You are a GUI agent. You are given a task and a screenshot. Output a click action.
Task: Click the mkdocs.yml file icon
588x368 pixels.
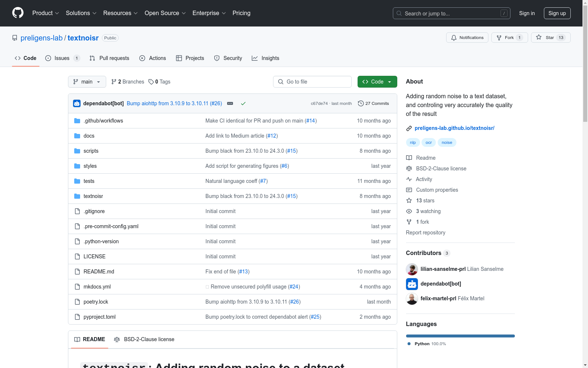click(x=77, y=287)
